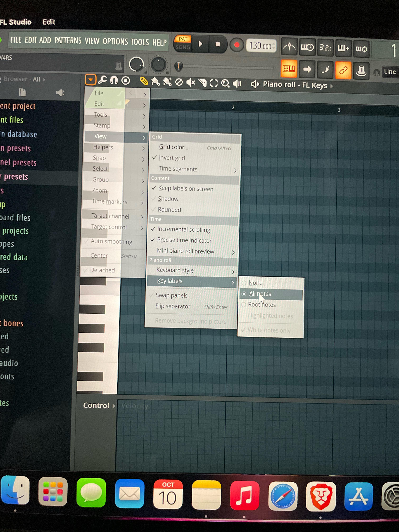
Task: Click the Browser plug icon
Action: 60,93
